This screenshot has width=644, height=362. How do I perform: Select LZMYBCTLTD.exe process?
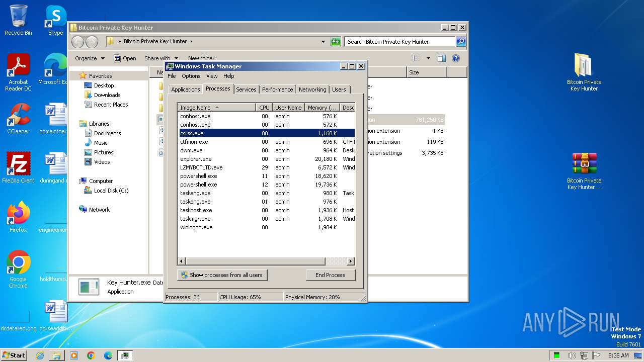click(x=267, y=167)
